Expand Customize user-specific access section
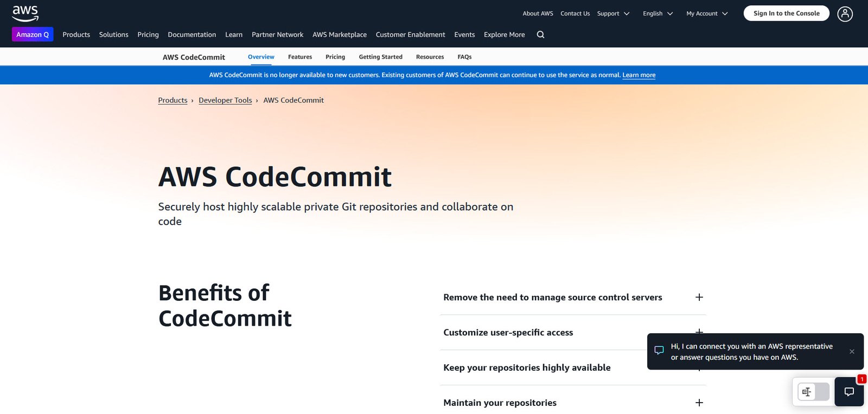The image size is (868, 414). click(573, 332)
